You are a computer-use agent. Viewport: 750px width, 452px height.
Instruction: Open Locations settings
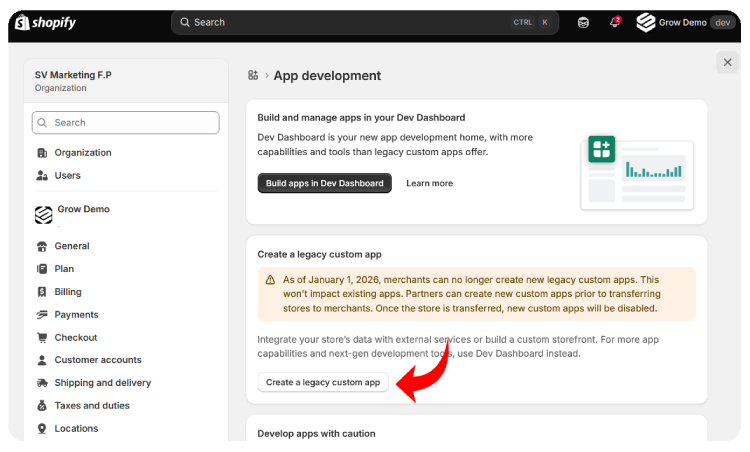pos(76,429)
